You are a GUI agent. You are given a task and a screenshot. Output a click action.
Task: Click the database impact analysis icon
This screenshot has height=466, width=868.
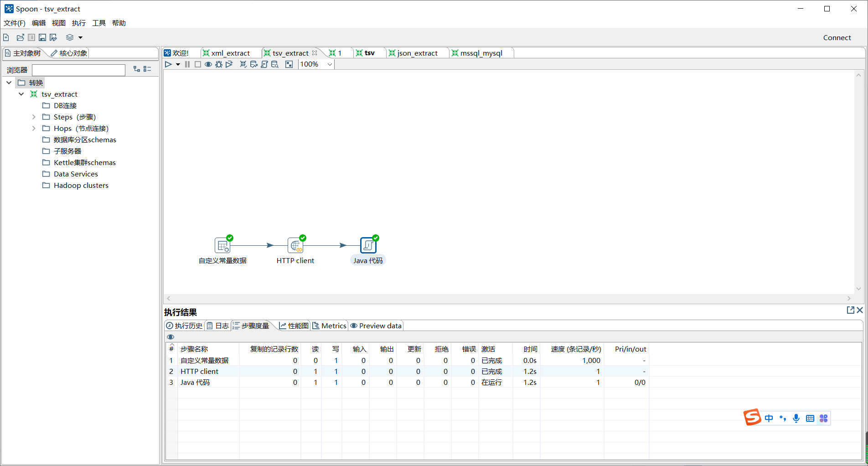click(x=254, y=64)
